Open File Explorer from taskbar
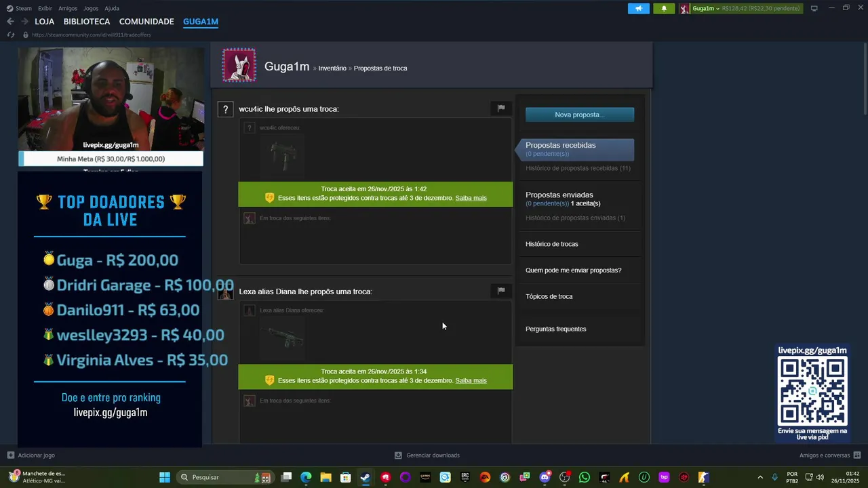This screenshot has width=868, height=488. pos(325,477)
